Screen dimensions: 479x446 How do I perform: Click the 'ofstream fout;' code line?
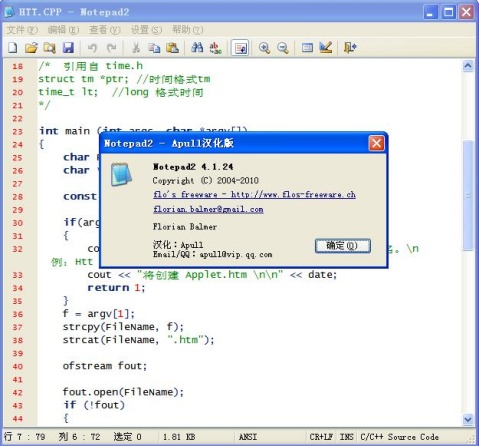pos(105,366)
